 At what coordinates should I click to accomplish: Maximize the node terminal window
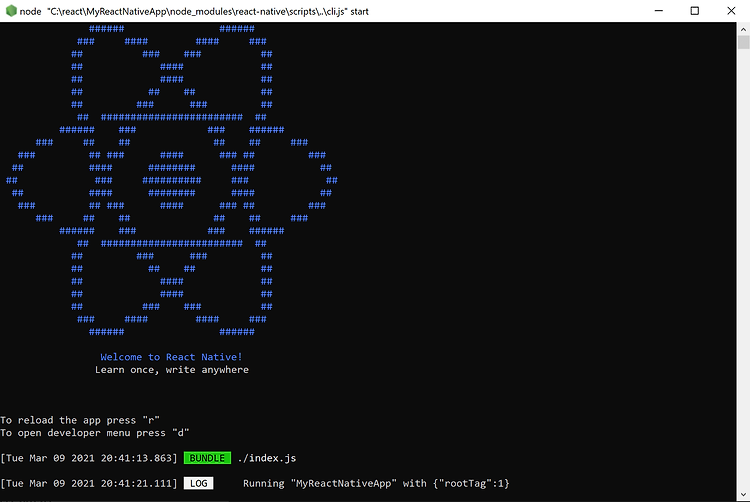[695, 11]
